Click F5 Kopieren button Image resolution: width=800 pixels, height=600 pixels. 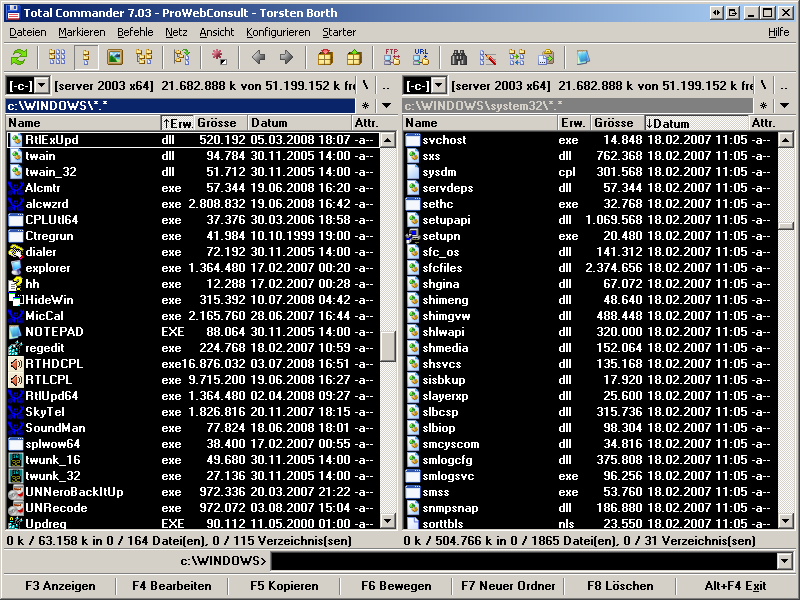point(284,586)
